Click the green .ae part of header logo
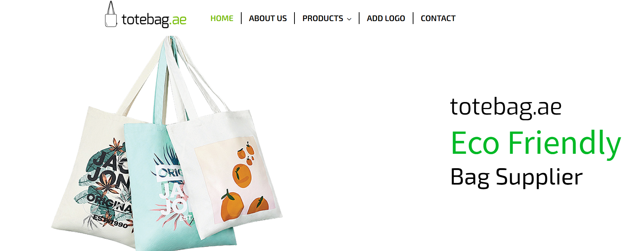Image resolution: width=644 pixels, height=251 pixels. [179, 20]
